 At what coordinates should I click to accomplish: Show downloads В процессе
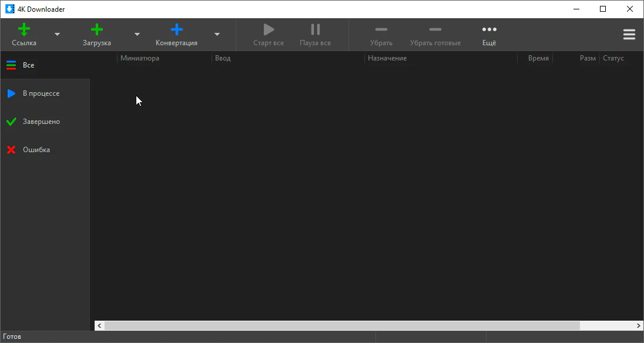(x=41, y=93)
